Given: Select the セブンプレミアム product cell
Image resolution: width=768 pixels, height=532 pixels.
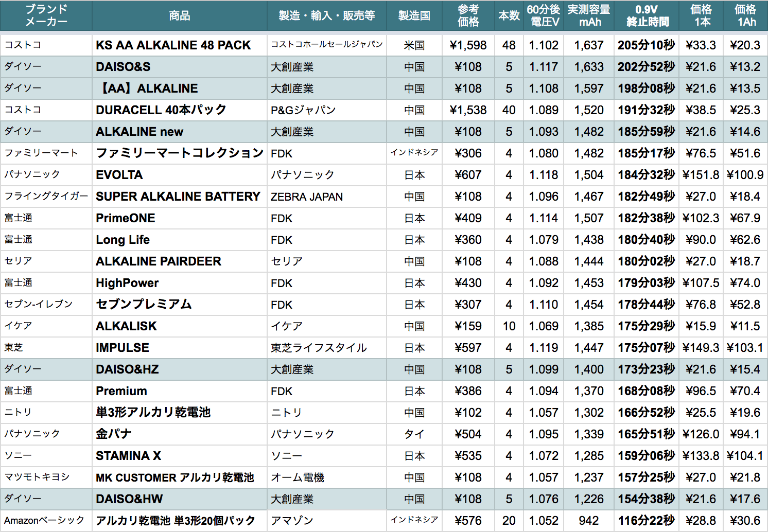Looking at the screenshot, I should 180,305.
